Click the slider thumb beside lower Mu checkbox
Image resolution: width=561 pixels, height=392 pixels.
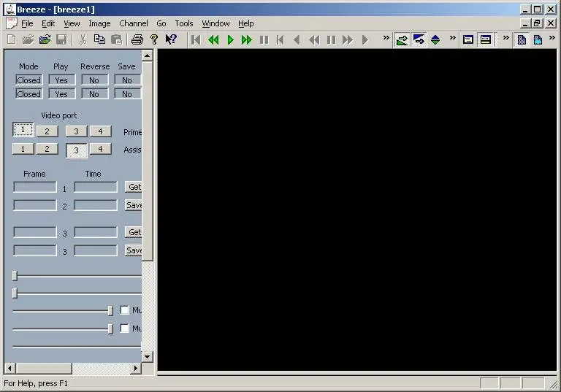[110, 328]
